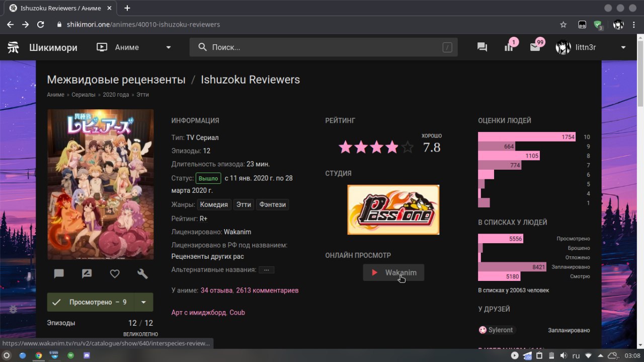The width and height of the screenshot is (644, 362).
Task: Open Арт с имиджборд link
Action: click(199, 313)
